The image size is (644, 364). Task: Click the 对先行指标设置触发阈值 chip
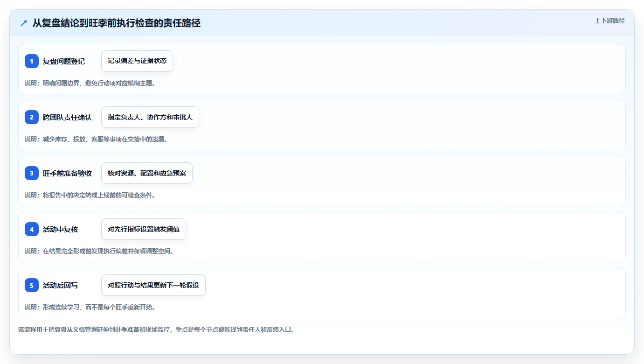(x=144, y=229)
